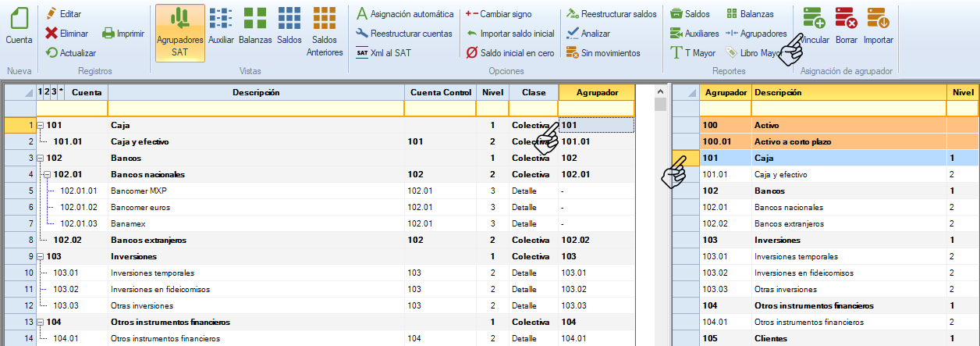The image size is (980, 346).
Task: Collapse account 101 Caja tree node
Action: 40,125
